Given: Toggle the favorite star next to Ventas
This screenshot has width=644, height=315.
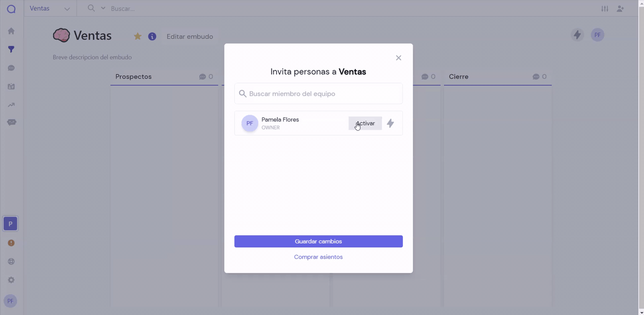Looking at the screenshot, I should pos(138,37).
